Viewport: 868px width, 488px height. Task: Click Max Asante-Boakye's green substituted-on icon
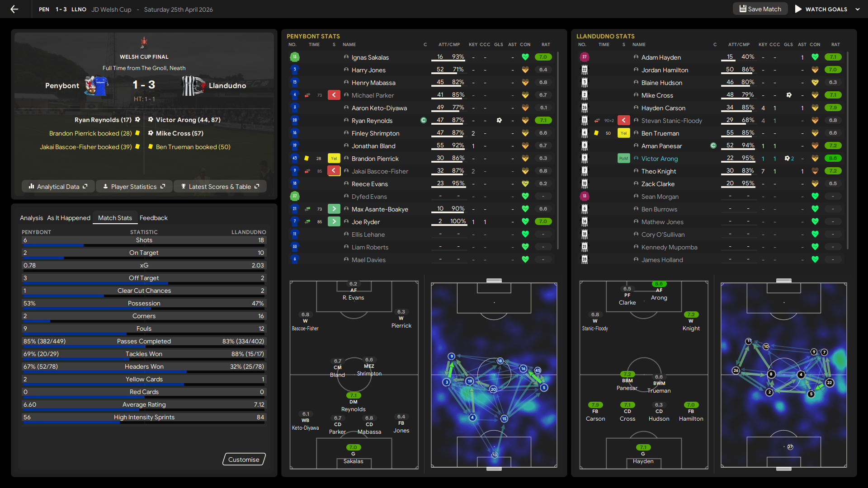pos(334,209)
